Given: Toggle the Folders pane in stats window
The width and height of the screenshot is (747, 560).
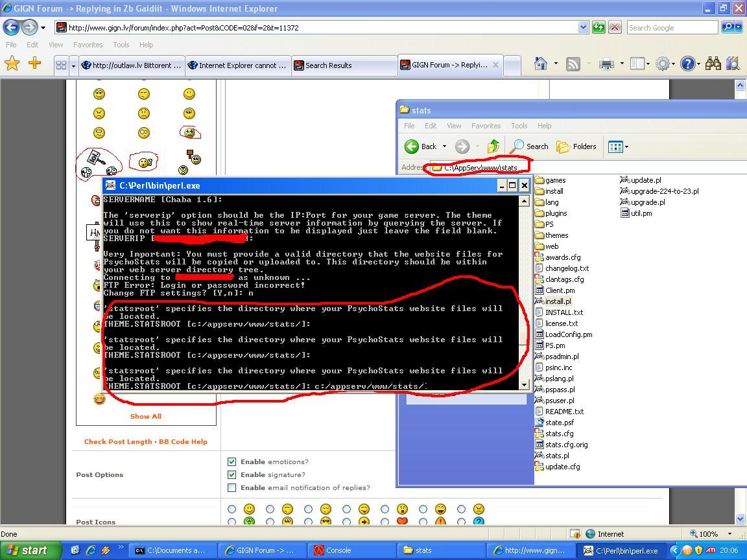Looking at the screenshot, I should pos(576,146).
